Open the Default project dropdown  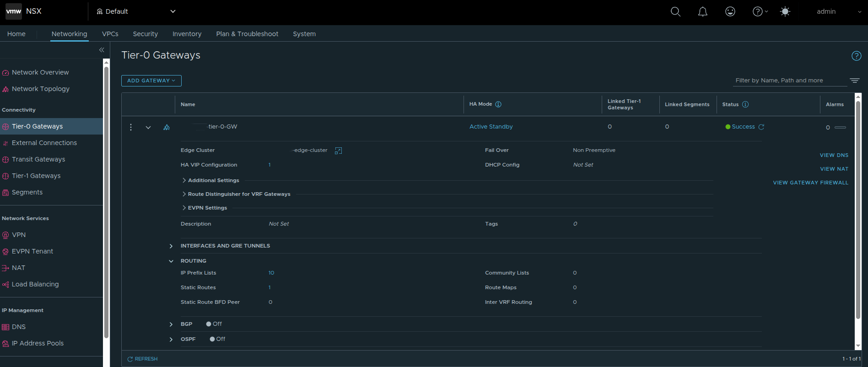[136, 11]
